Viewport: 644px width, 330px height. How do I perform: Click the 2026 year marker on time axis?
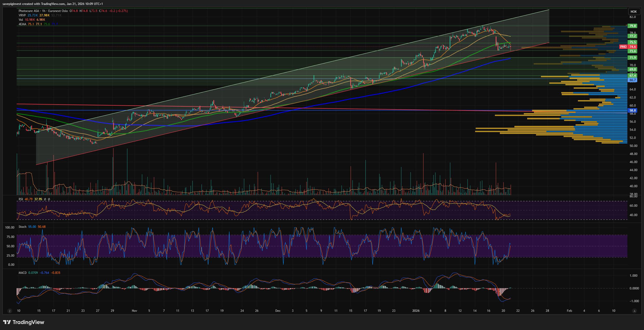(x=416, y=311)
